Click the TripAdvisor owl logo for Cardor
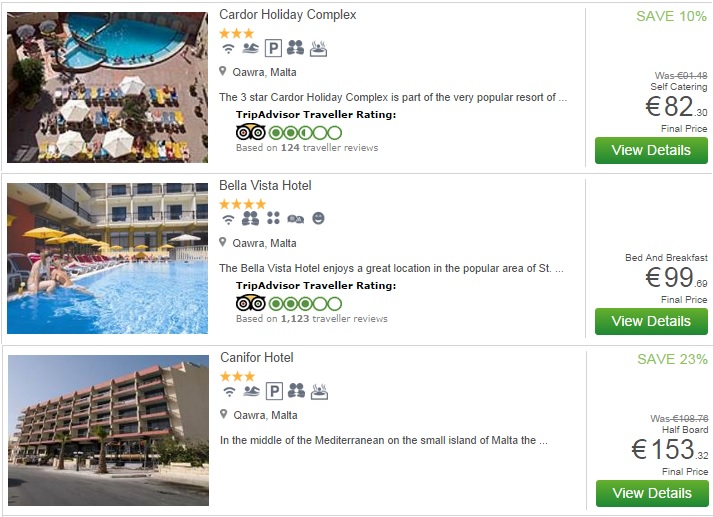The height and width of the screenshot is (517, 713). click(250, 132)
